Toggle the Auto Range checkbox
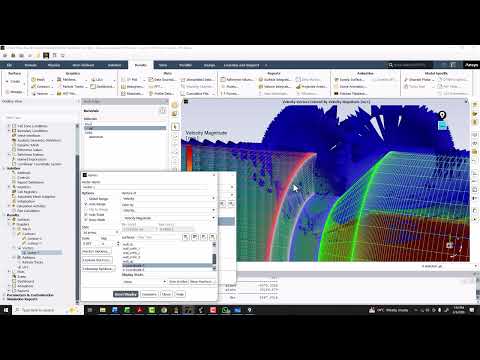 (x=86, y=204)
